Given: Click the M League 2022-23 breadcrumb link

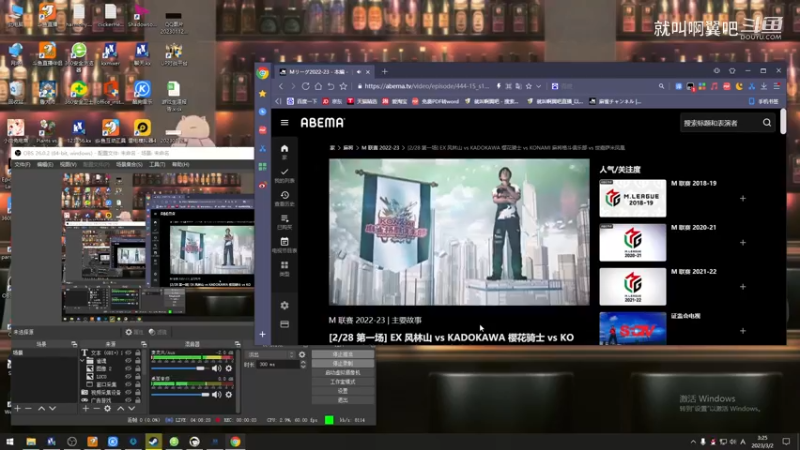Looking at the screenshot, I should pos(380,147).
